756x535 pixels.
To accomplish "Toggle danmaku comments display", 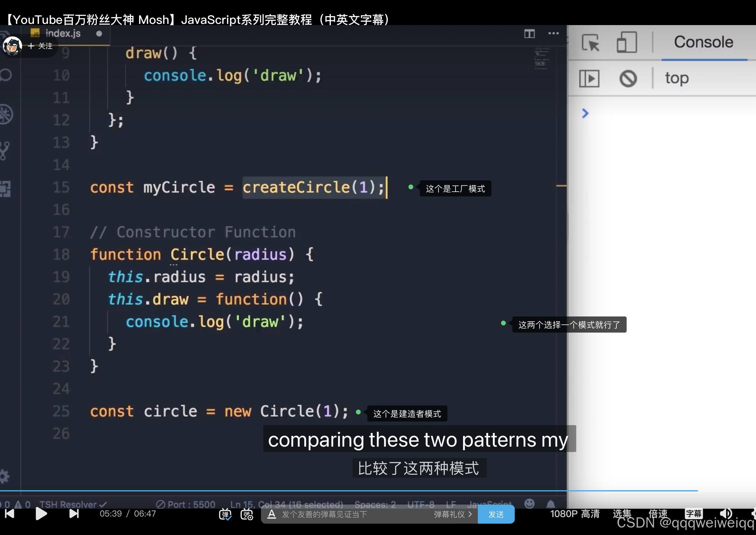I will pos(225,514).
